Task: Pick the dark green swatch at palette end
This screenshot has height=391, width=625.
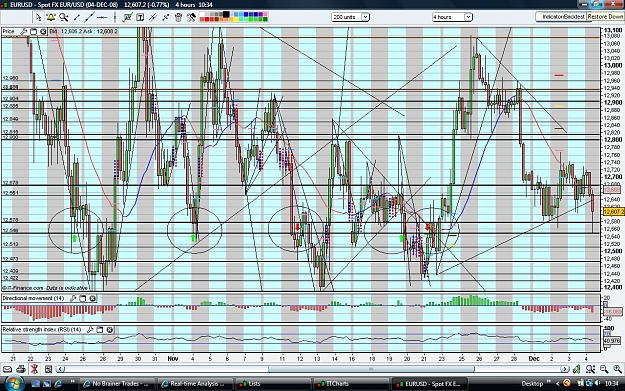Action: pyautogui.click(x=265, y=19)
